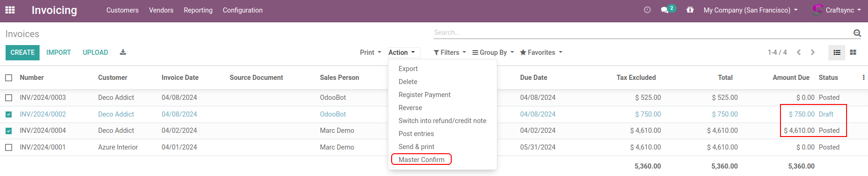Toggle the select-all header checkbox
This screenshot has height=176, width=868.
coord(9,78)
